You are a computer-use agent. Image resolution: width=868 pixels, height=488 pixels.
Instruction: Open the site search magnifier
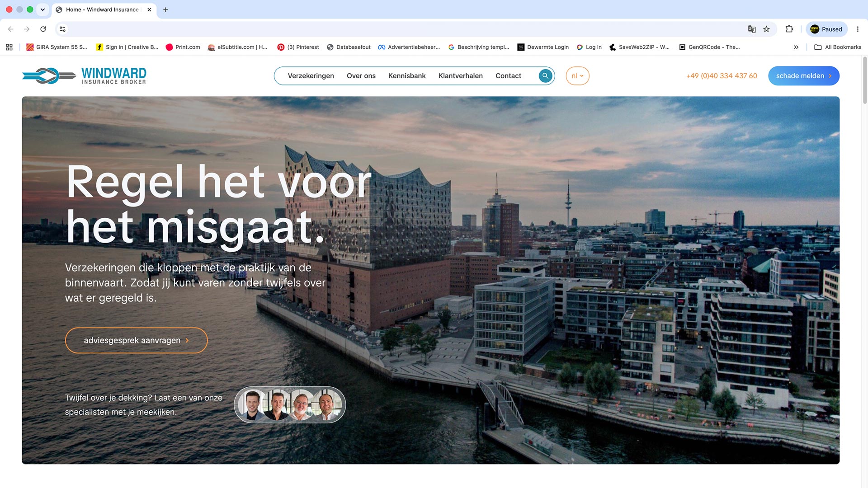[545, 75]
